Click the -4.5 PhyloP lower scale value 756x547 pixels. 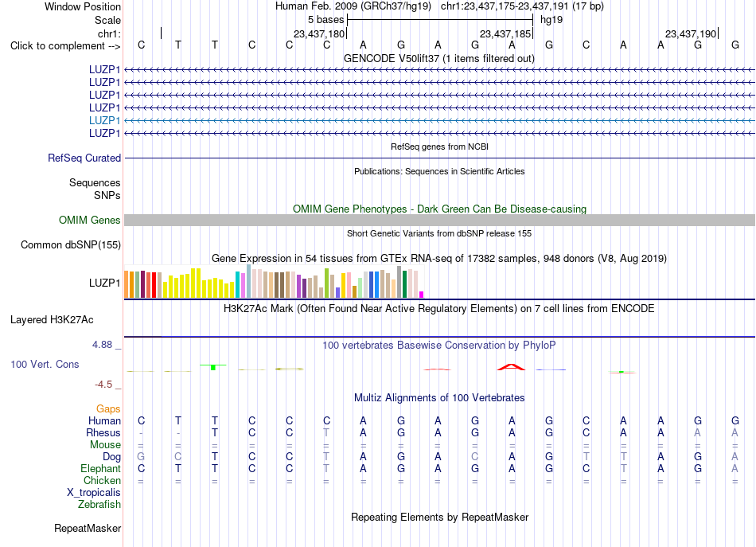click(103, 385)
